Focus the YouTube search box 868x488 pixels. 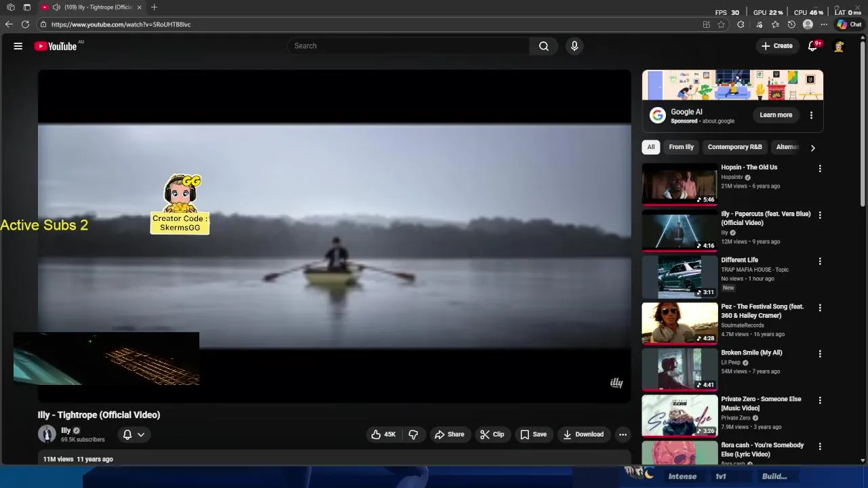(408, 46)
